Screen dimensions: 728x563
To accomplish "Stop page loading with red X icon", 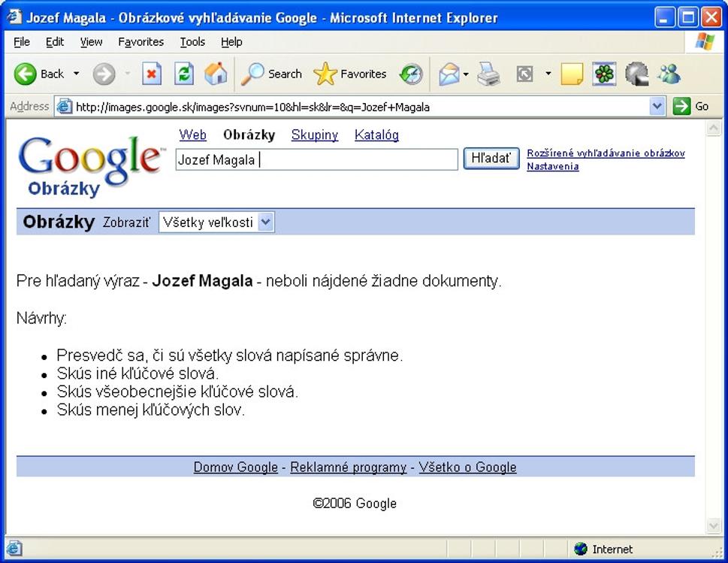I will [152, 74].
